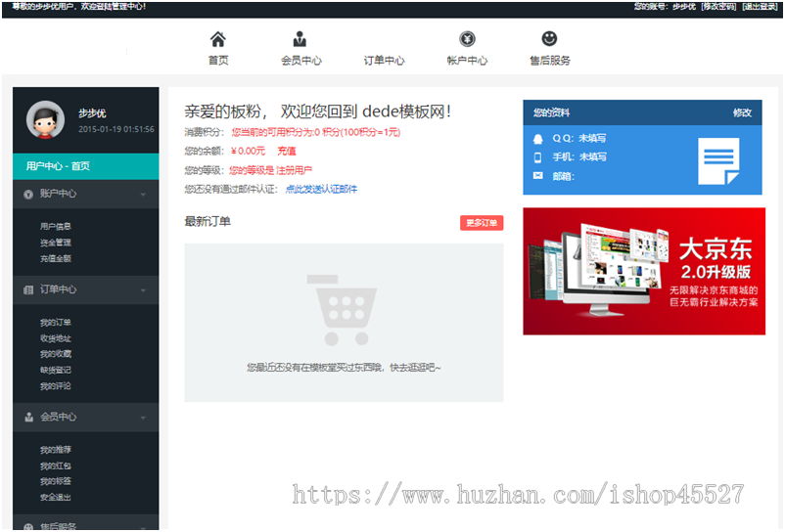Viewport: 785px width, 532px height.
Task: Click the ¥0.00元 balance value
Action: pos(249,151)
